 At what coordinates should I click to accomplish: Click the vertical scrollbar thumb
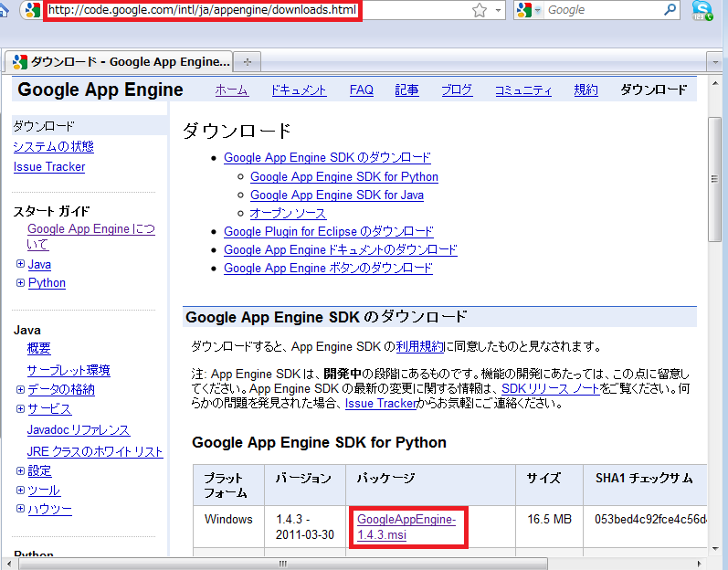tap(714, 179)
